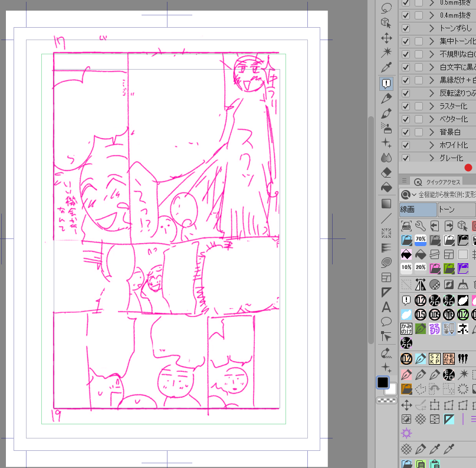This screenshot has height=468, width=476.
Task: Select the paint bucket fill tool
Action: tap(386, 188)
